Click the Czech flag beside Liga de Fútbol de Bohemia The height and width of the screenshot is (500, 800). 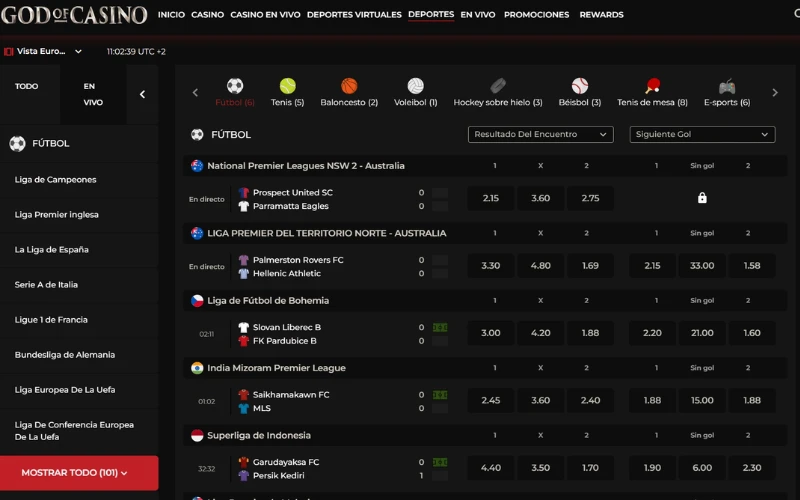click(197, 301)
